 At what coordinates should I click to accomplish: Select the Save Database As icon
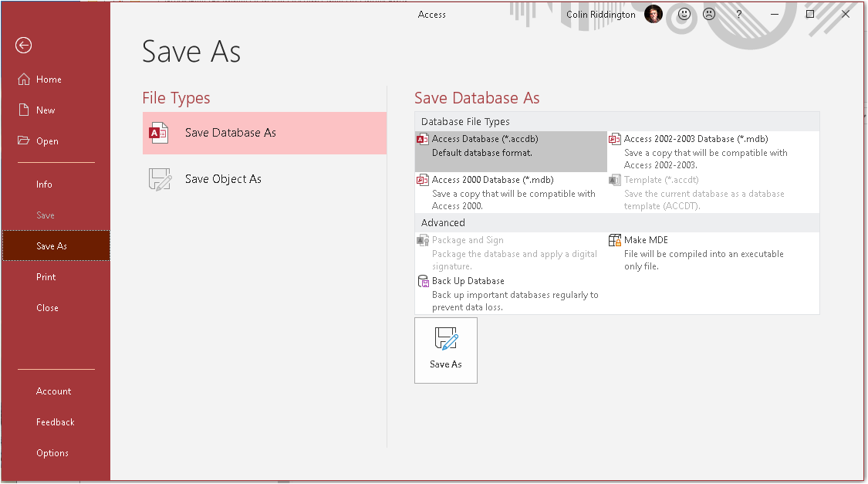point(158,133)
